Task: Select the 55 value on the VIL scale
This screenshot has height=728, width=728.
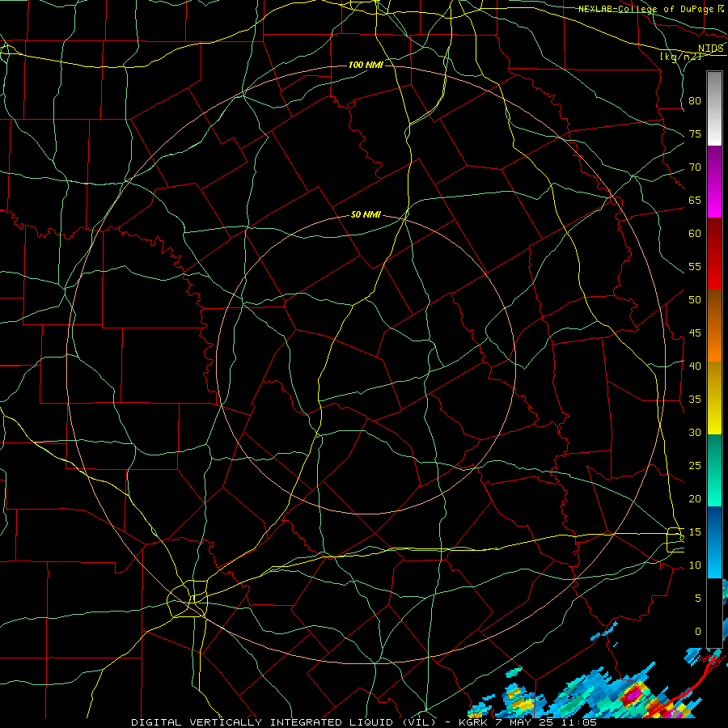Action: tap(695, 266)
